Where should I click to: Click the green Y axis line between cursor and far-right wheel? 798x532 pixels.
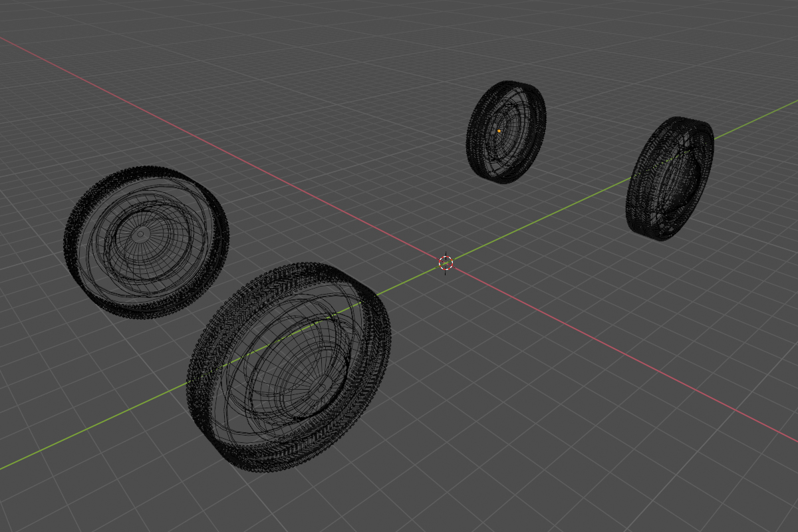545,217
